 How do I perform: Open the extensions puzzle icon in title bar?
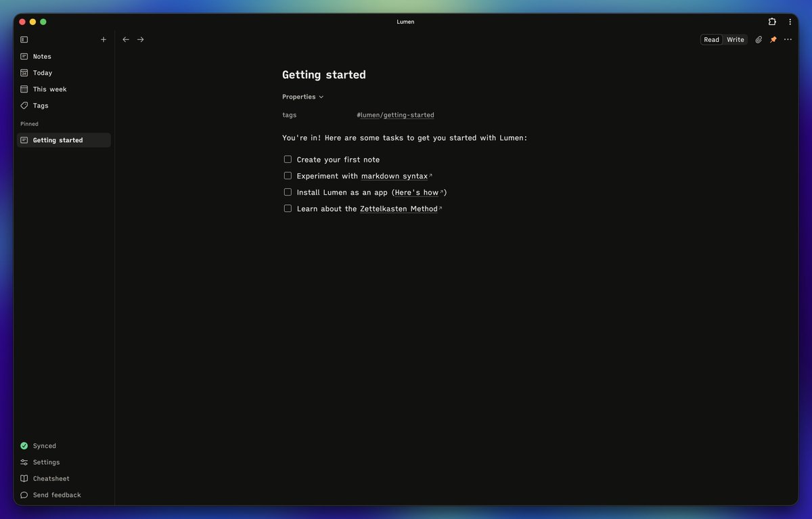772,22
